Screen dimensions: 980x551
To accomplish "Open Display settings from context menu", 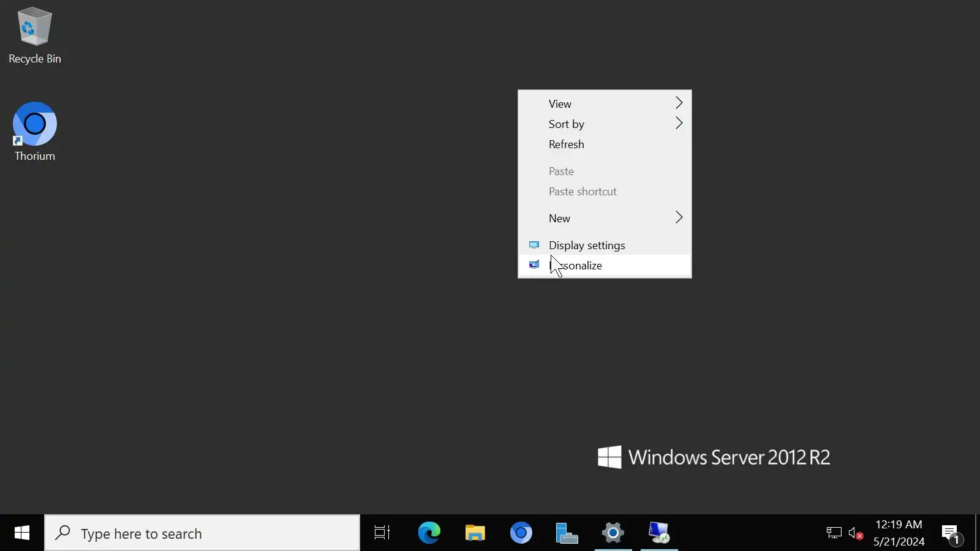I will click(605, 245).
